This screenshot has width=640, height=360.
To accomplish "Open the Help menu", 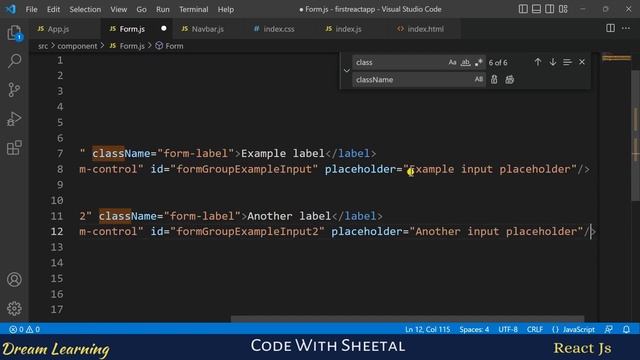I will [x=226, y=9].
